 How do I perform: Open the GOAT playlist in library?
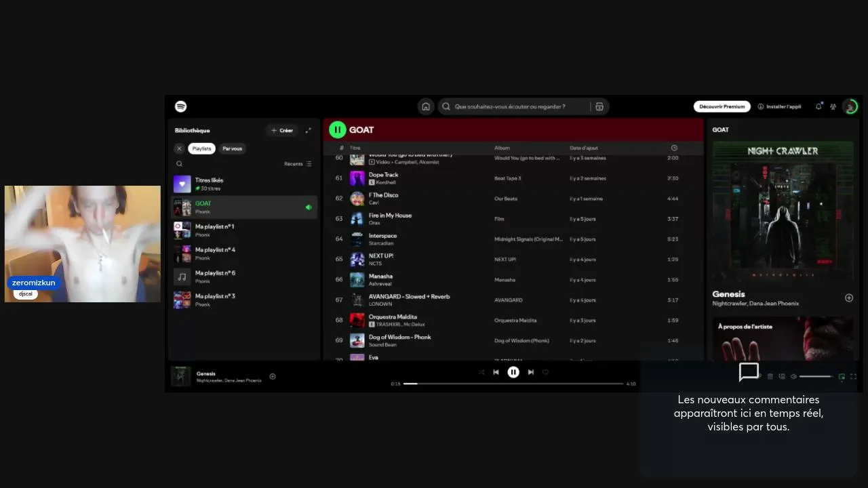pyautogui.click(x=244, y=207)
